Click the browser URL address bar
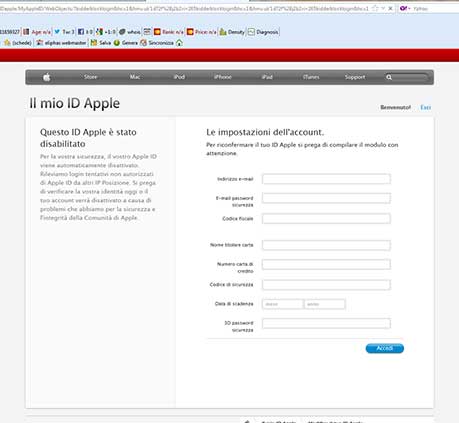 (185, 9)
